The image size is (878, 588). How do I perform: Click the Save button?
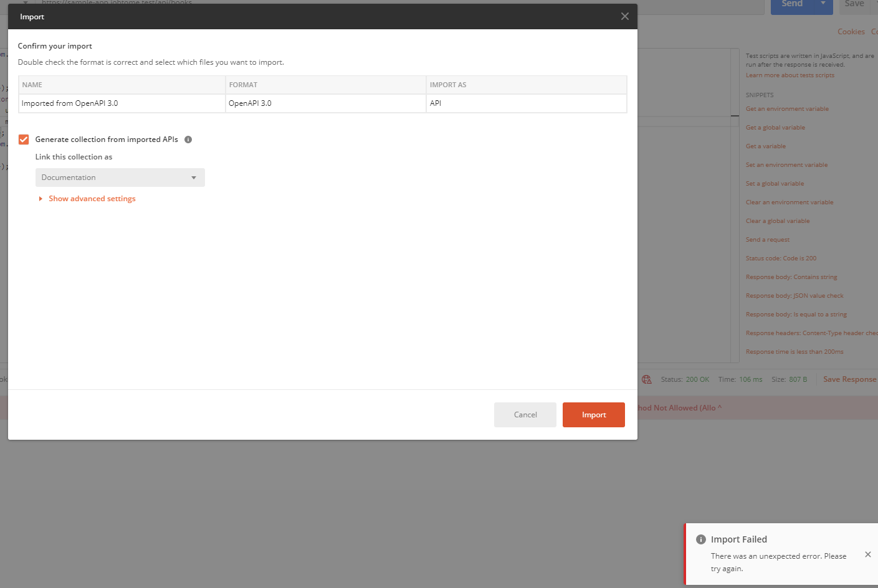click(x=854, y=3)
